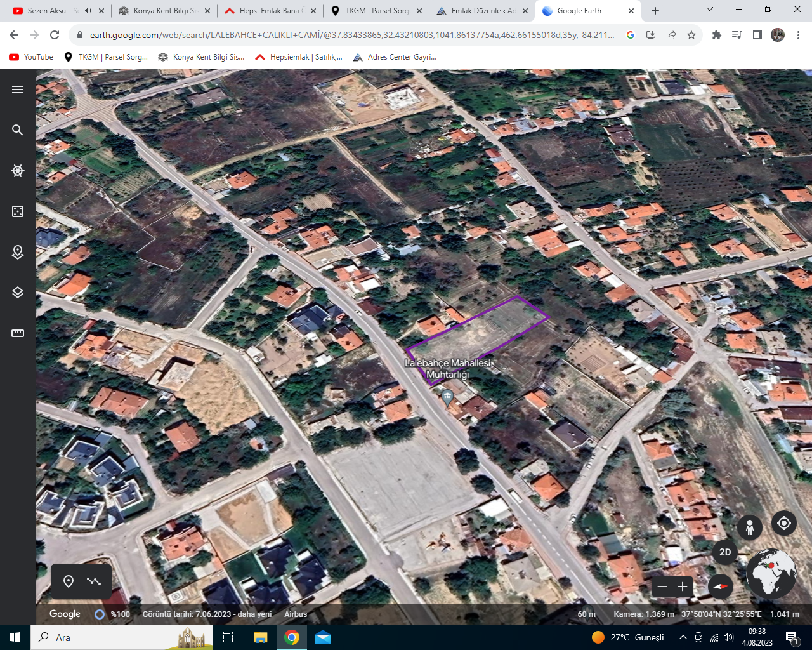
Task: Select the measure distance ruler tool
Action: 18,333
